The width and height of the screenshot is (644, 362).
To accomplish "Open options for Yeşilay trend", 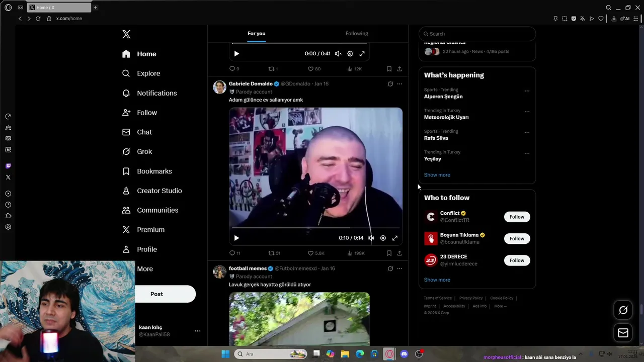I will [x=527, y=153].
